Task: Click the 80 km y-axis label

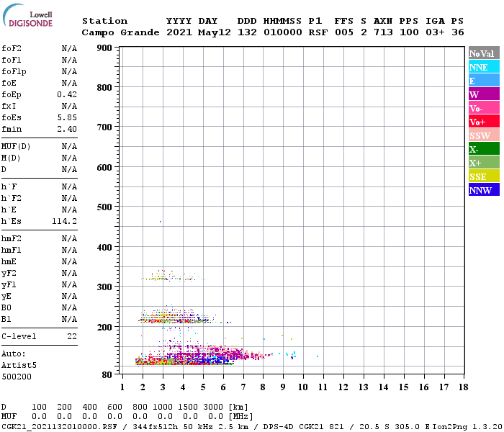Action: point(107,375)
